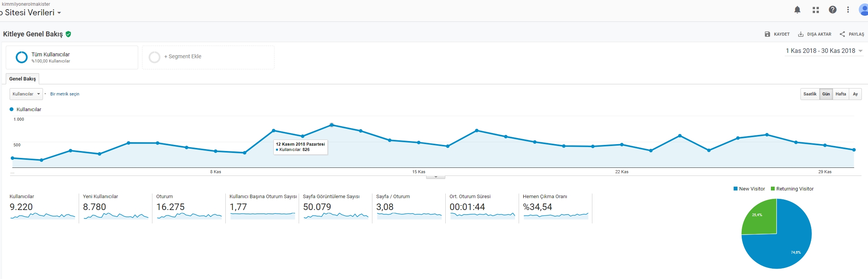Open the date range 1 Kas 2018 - 30 Kas 2018 selector
868x279 pixels.
click(824, 51)
